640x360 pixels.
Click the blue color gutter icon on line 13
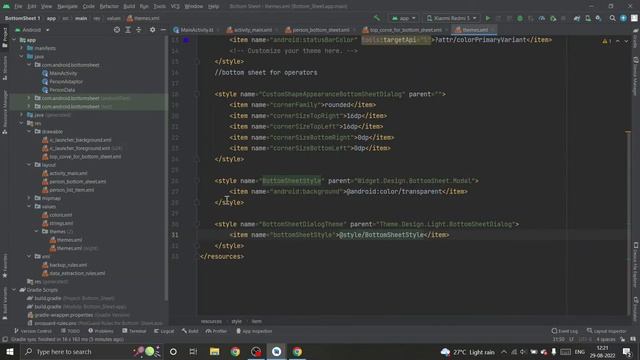pos(186,40)
